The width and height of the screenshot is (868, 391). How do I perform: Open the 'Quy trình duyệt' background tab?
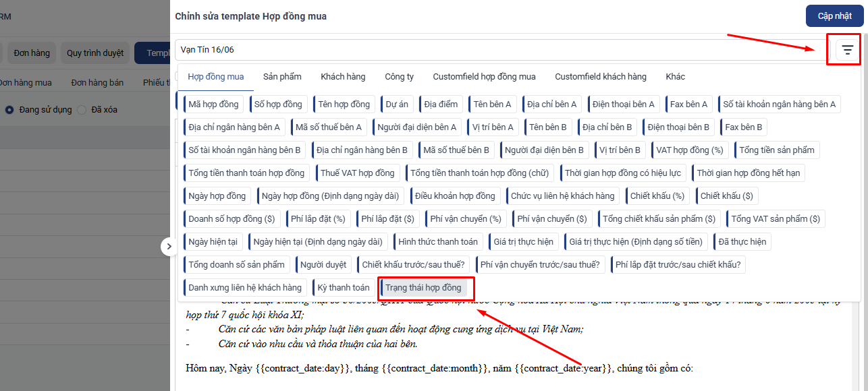tap(94, 53)
